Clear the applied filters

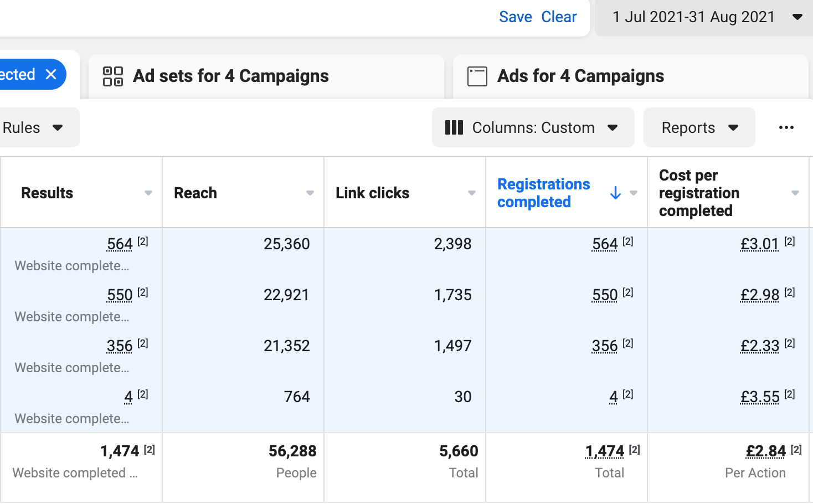point(559,17)
